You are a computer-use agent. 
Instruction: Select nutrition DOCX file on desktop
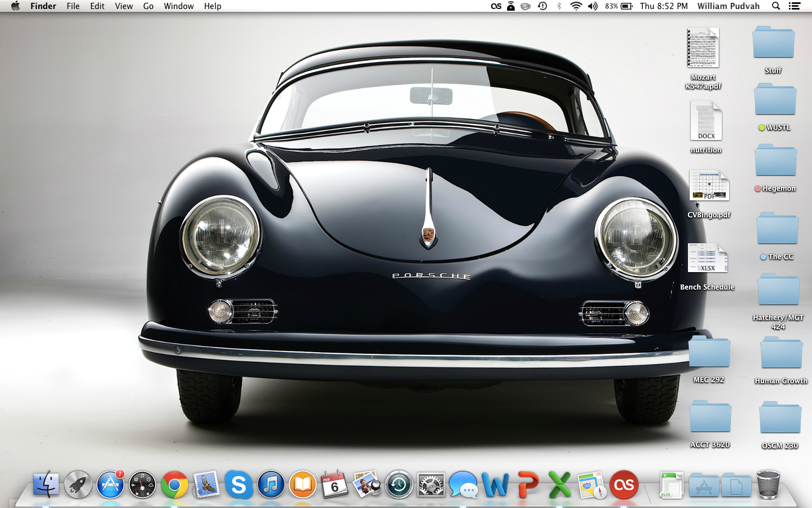(706, 120)
